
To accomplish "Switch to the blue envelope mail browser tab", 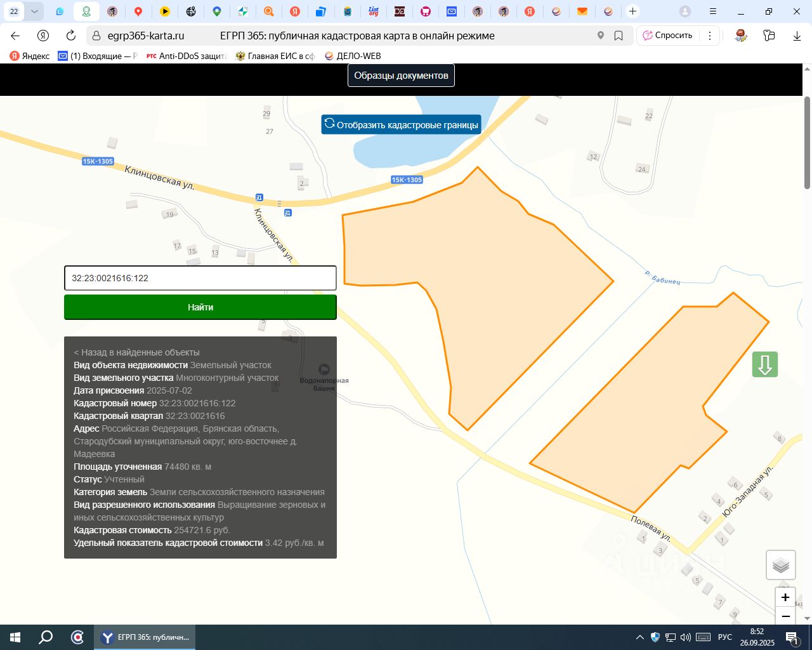I will tap(451, 11).
